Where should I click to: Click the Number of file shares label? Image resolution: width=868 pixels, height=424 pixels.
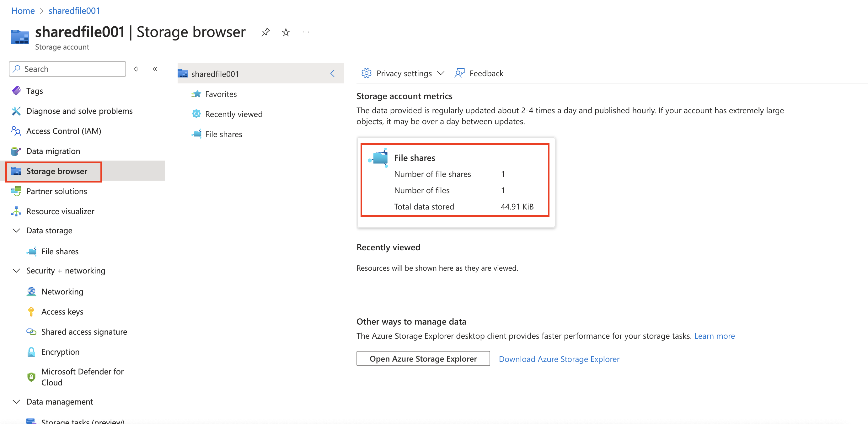point(432,174)
